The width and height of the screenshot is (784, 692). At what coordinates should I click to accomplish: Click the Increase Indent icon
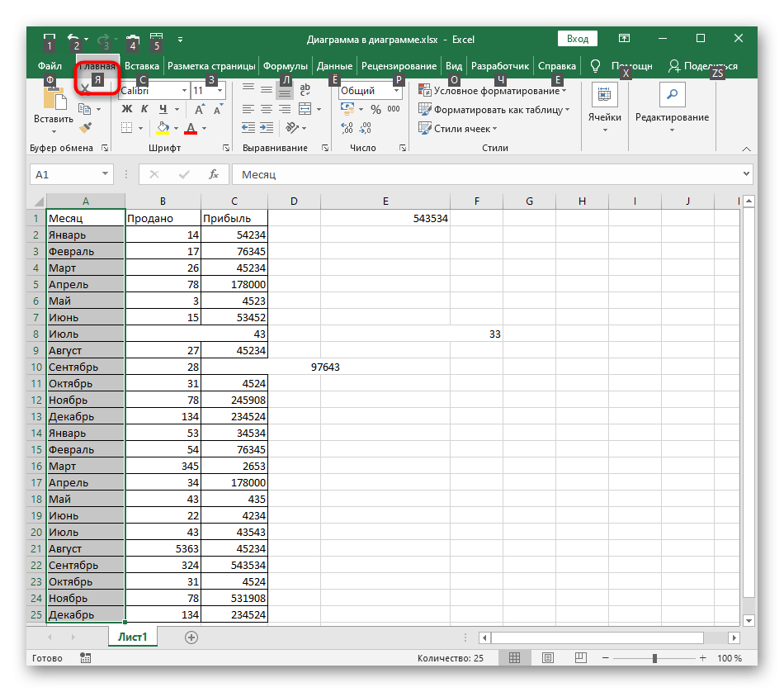267,128
